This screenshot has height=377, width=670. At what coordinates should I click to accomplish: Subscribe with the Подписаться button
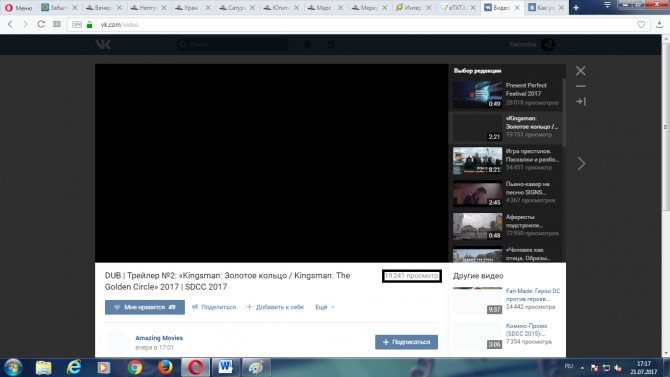[x=406, y=342]
